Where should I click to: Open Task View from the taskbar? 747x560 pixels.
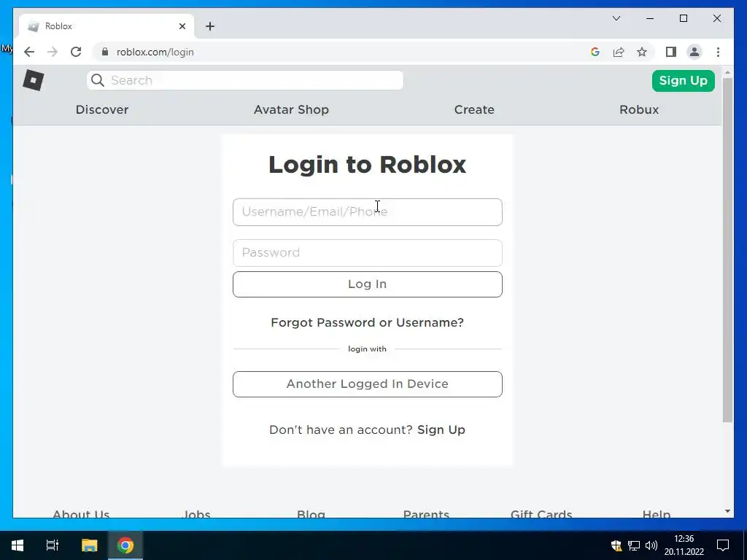point(53,545)
